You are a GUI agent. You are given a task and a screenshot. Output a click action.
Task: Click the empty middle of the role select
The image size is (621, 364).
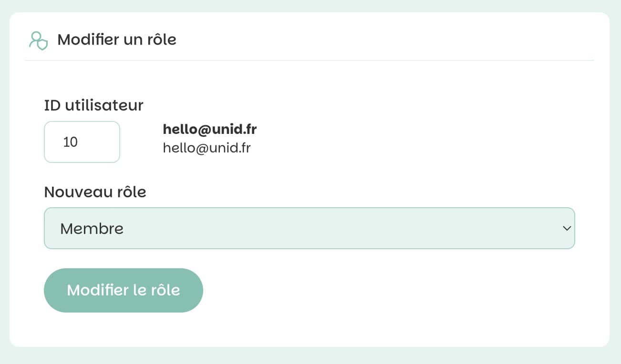pos(334,229)
